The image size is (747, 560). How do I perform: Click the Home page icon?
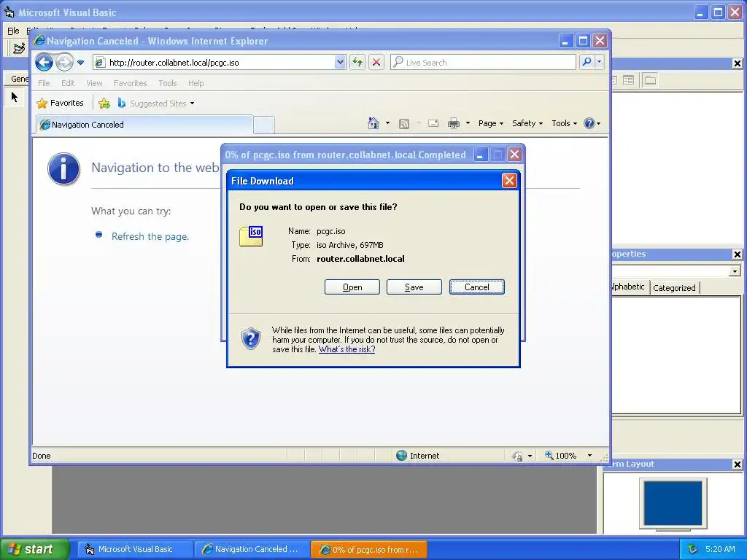point(373,123)
